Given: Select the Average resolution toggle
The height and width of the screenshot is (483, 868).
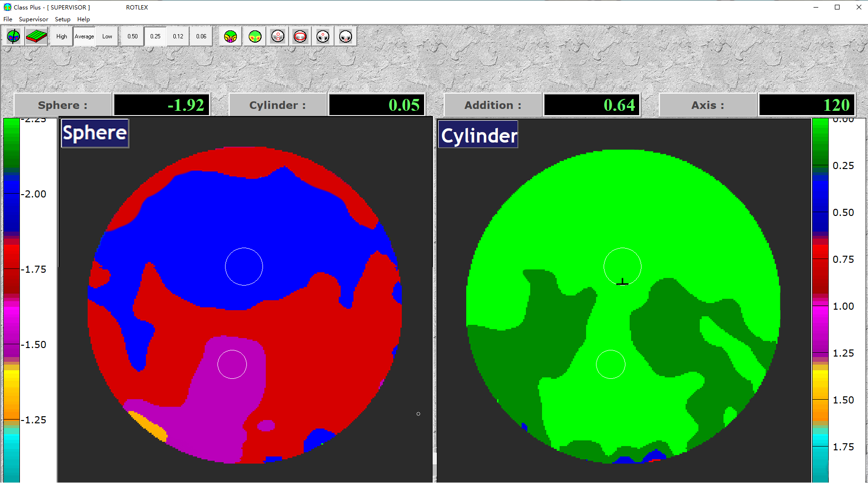Looking at the screenshot, I should 84,36.
